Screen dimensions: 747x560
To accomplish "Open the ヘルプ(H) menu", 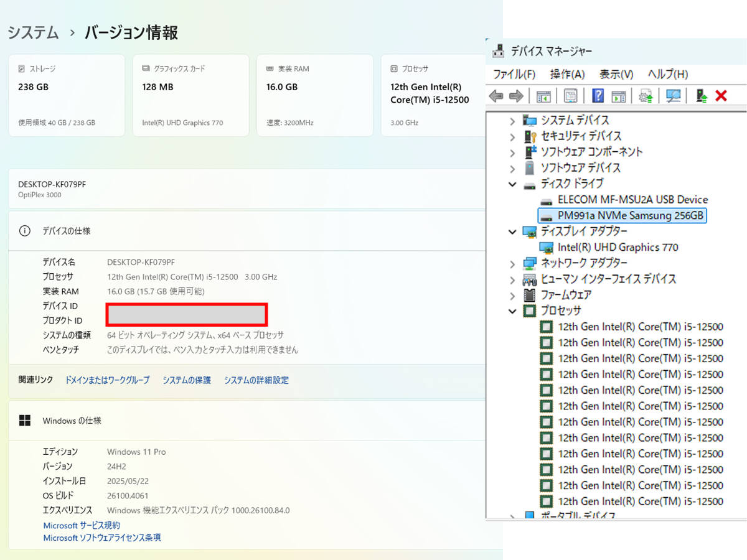I will (x=667, y=74).
